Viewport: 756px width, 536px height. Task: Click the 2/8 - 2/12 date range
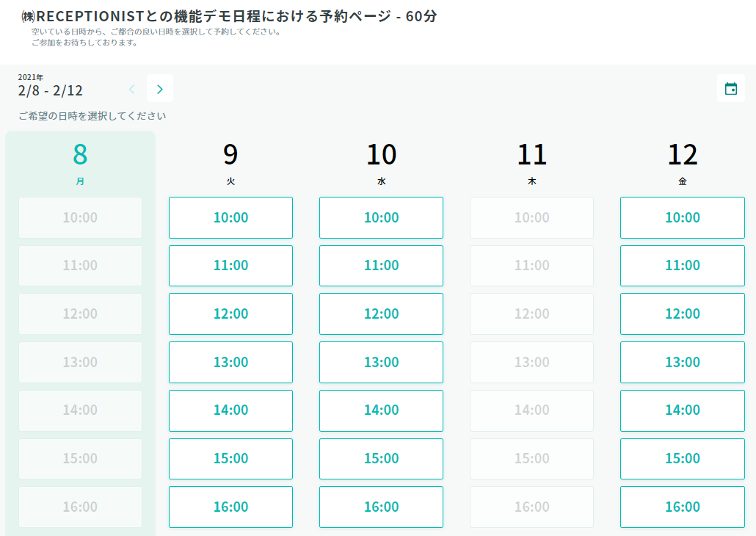point(51,90)
